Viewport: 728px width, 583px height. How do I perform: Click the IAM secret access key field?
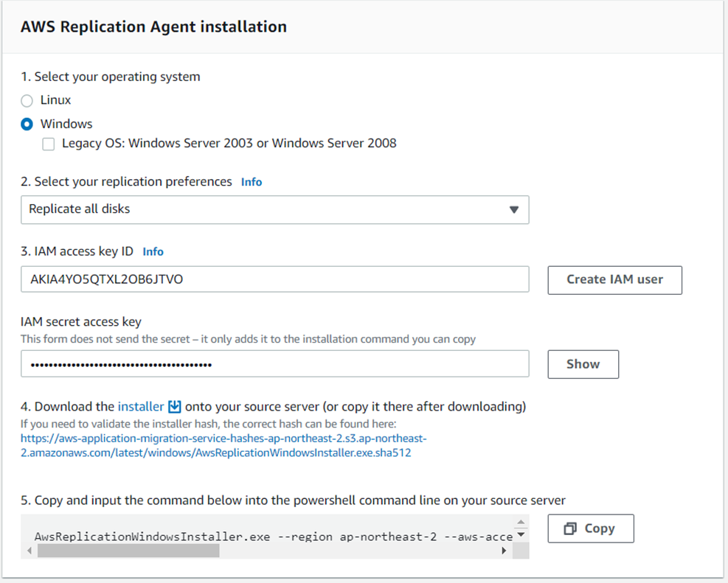tap(275, 363)
